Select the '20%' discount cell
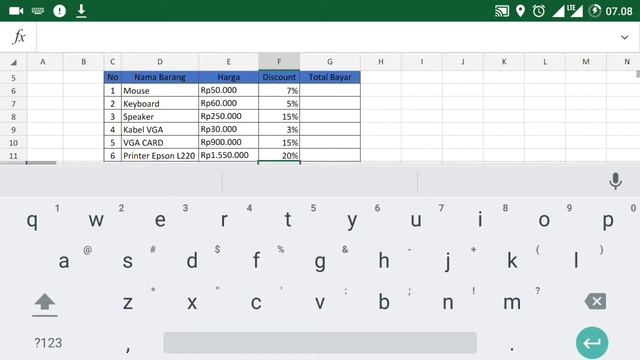 [279, 156]
